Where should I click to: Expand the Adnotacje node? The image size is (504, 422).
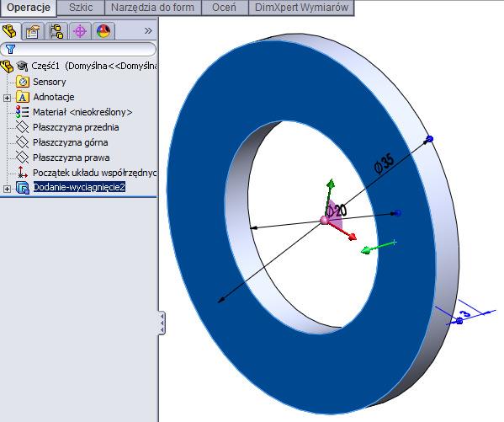pyautogui.click(x=7, y=98)
